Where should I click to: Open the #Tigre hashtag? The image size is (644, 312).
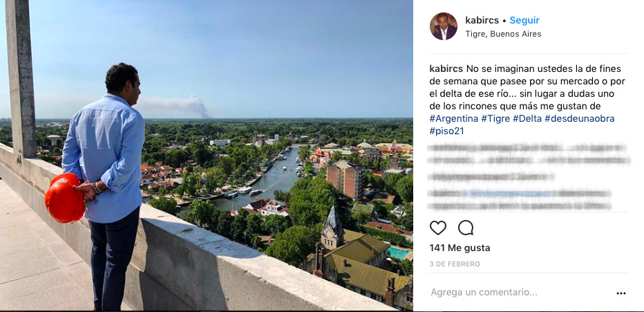point(495,119)
